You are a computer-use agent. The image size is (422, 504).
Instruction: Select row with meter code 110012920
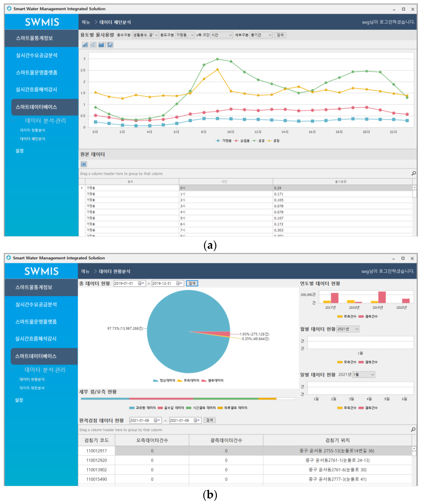click(x=96, y=461)
